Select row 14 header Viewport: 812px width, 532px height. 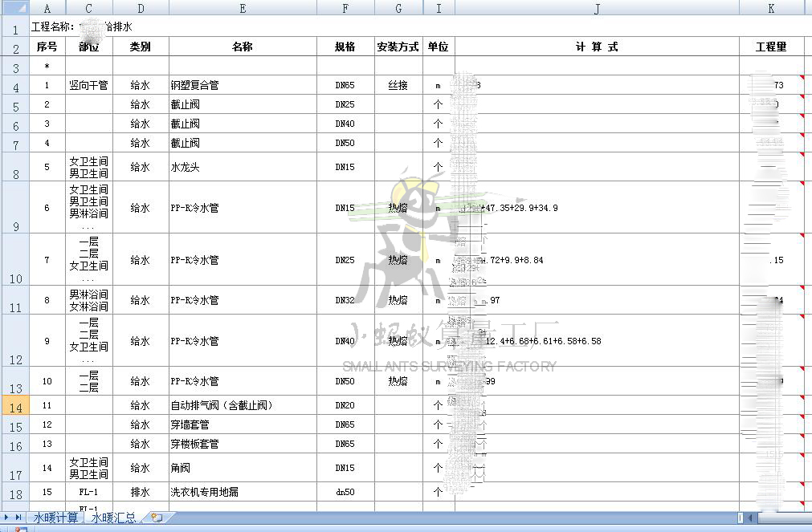click(x=14, y=405)
